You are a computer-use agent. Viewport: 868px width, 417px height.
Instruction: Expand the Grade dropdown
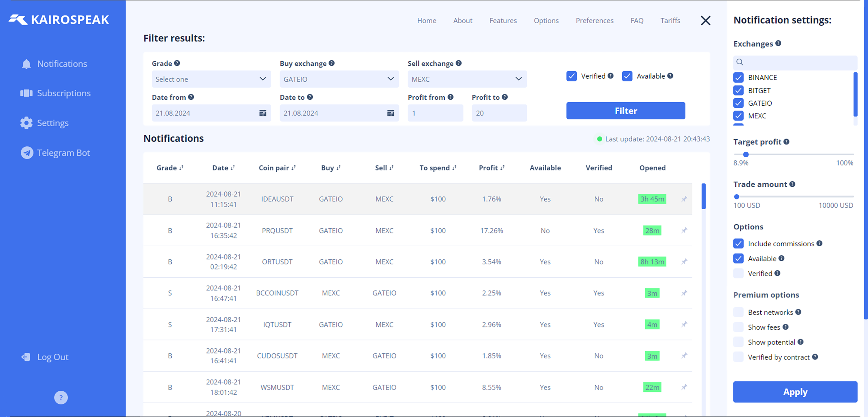point(211,79)
